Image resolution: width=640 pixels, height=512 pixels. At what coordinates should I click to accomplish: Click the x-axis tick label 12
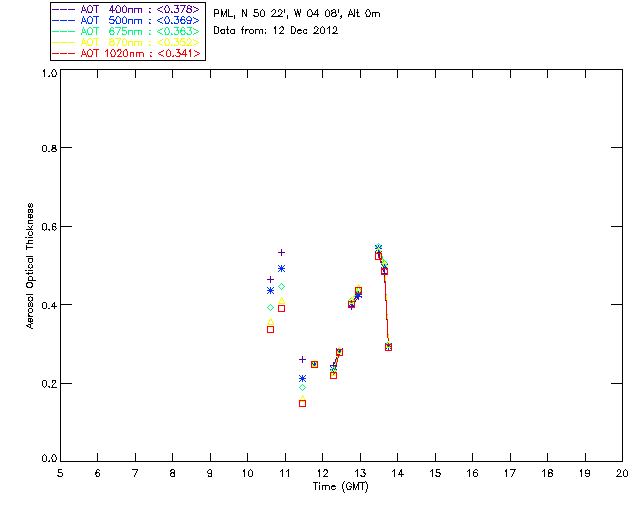click(x=322, y=473)
